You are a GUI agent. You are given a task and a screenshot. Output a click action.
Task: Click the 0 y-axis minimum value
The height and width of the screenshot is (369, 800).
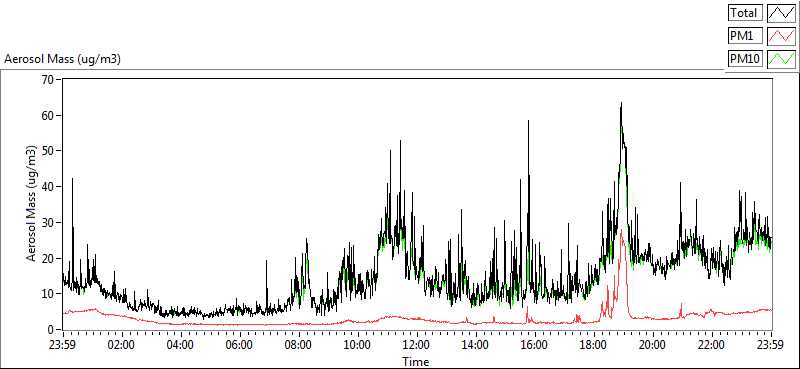pyautogui.click(x=51, y=330)
